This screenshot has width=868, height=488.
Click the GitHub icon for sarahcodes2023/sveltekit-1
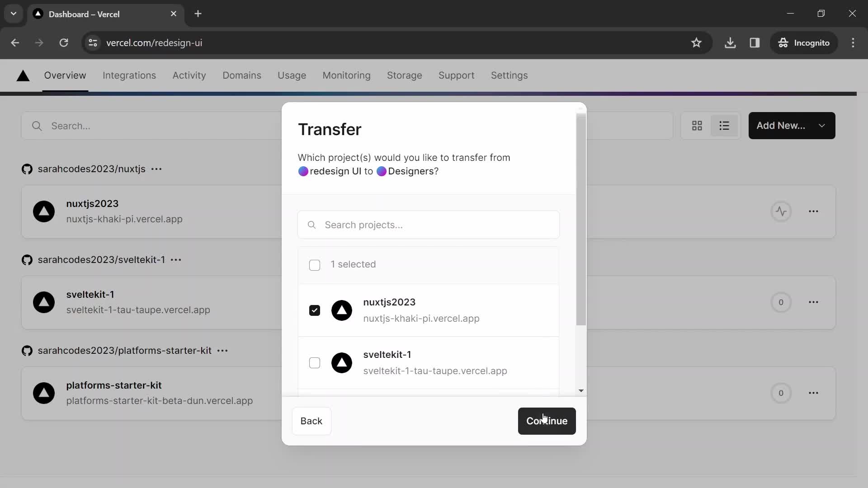27,260
